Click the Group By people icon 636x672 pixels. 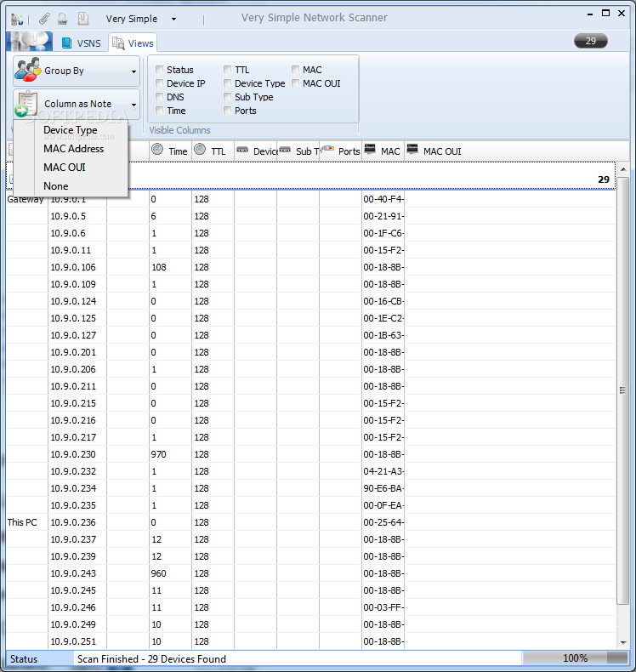27,70
